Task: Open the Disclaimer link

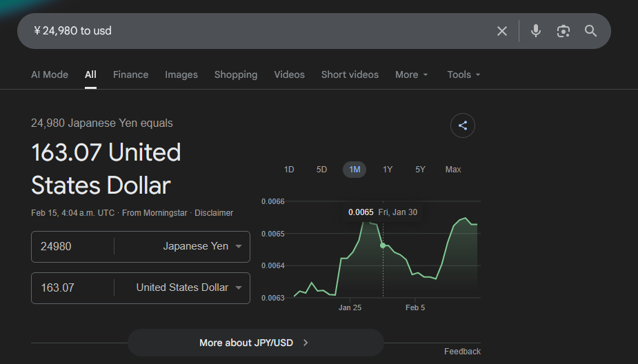Action: (x=214, y=213)
